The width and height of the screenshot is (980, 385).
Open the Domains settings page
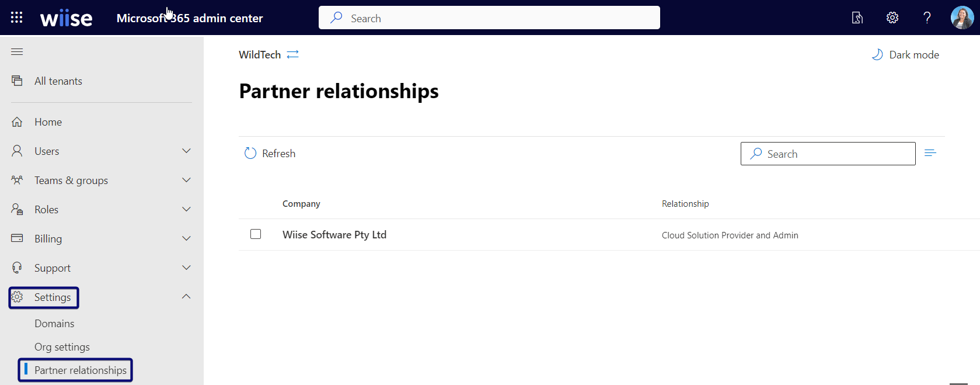pyautogui.click(x=54, y=324)
